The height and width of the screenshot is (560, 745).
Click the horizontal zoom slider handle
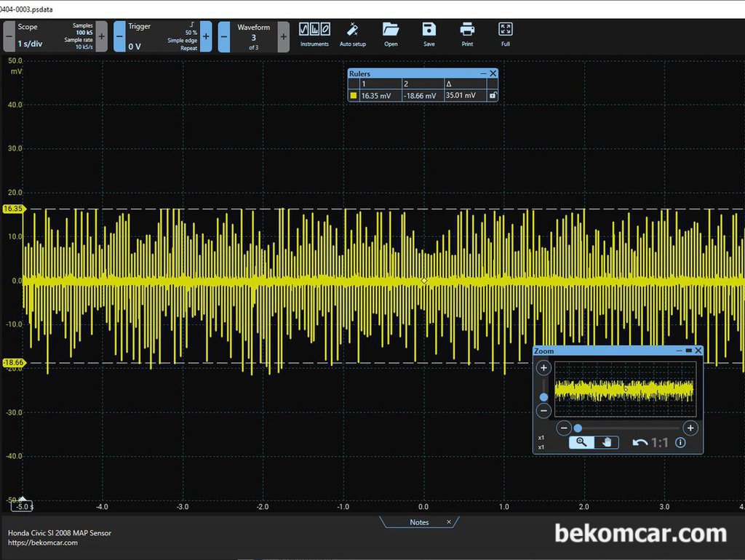coord(578,428)
